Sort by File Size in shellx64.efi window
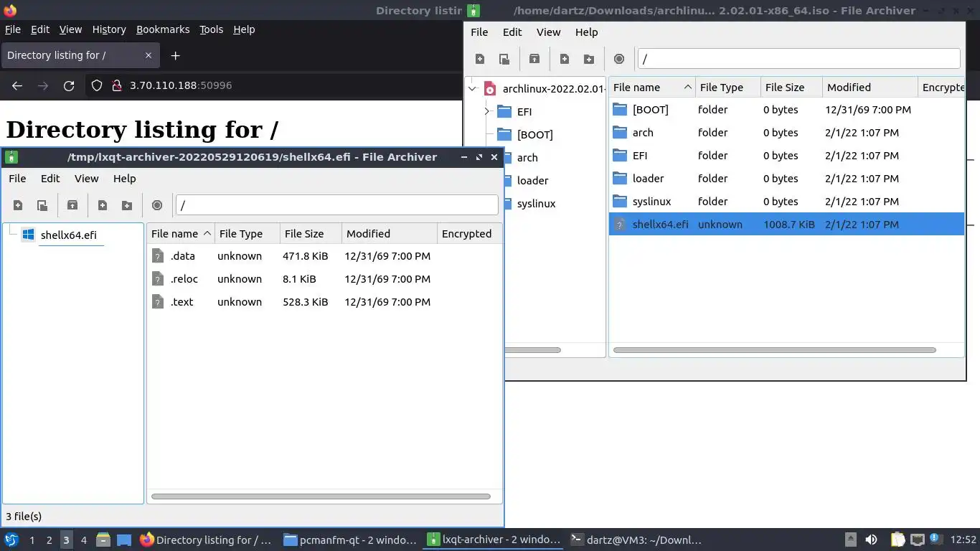The image size is (980, 551). tap(311, 234)
